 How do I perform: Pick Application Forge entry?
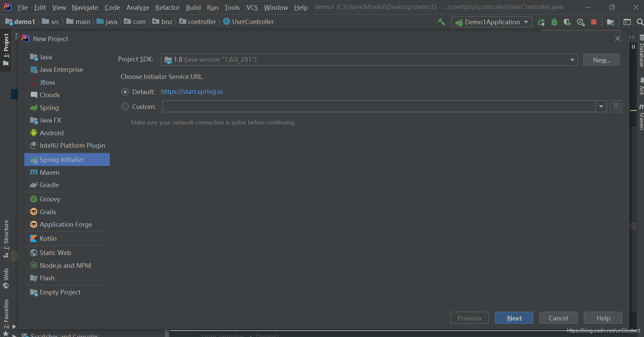[67, 225]
